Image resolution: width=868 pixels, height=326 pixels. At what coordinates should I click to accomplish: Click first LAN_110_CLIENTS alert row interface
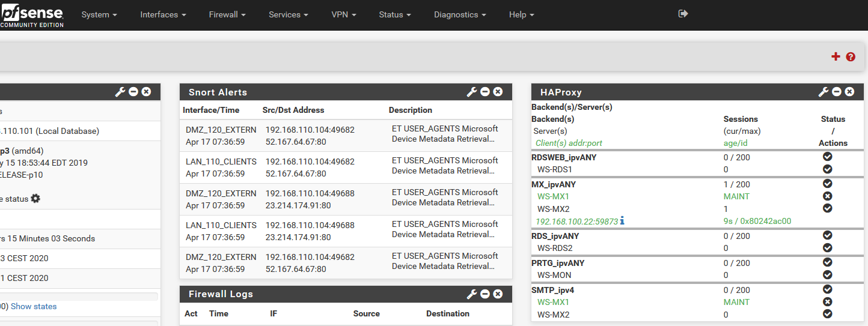click(x=221, y=161)
